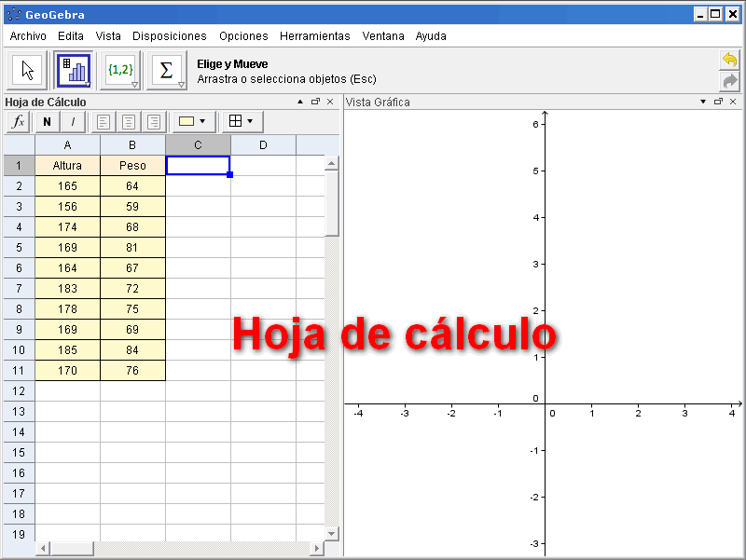Image resolution: width=746 pixels, height=560 pixels.
Task: Open the cell background color picker
Action: (x=192, y=122)
